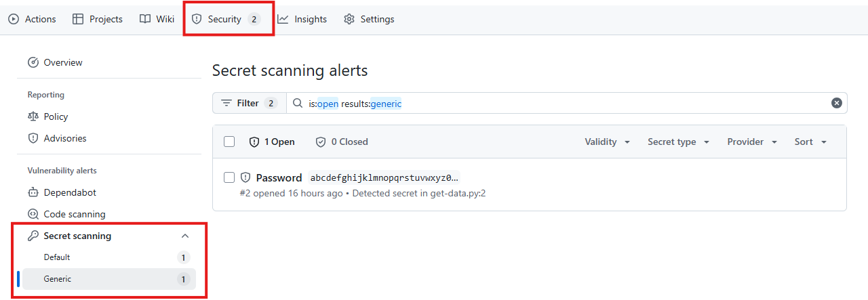Viewport: 868px width, 300px height.
Task: Open the Policy page in sidebar
Action: point(109,116)
